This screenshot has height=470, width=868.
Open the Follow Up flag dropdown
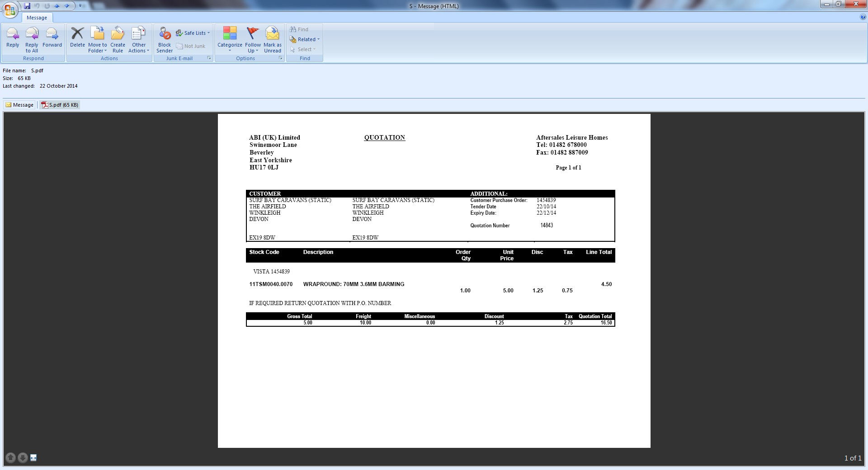[x=253, y=39]
